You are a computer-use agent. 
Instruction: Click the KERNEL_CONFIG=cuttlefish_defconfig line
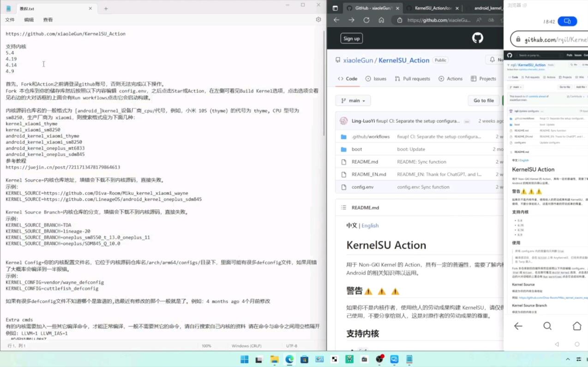(x=52, y=289)
